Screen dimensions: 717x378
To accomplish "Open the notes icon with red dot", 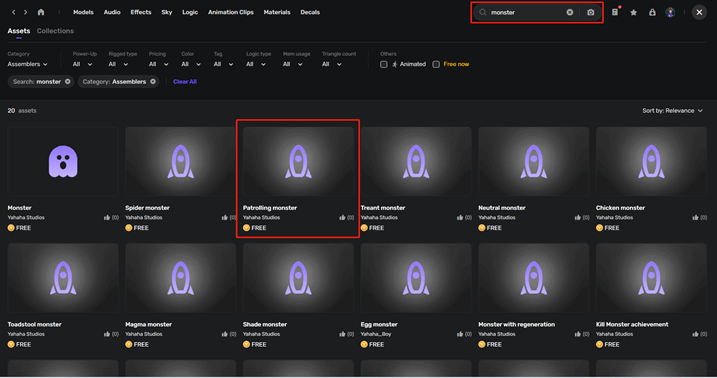I will click(x=615, y=12).
